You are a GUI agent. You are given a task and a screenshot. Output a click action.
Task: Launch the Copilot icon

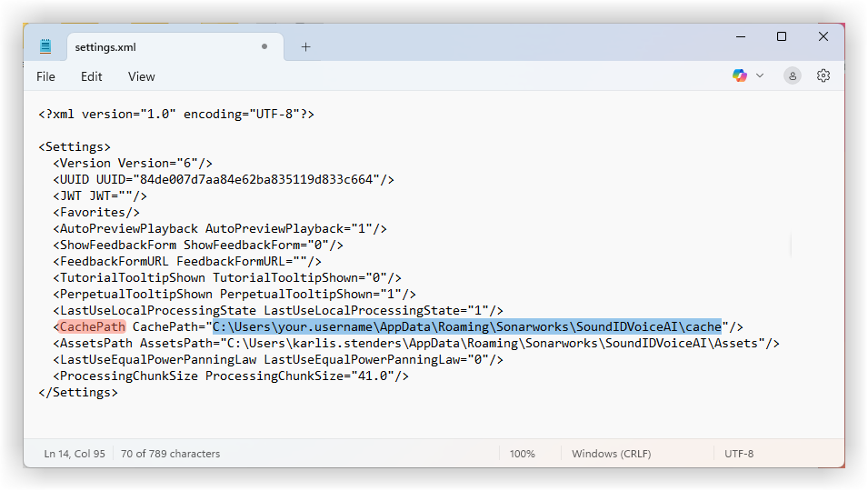[740, 75]
